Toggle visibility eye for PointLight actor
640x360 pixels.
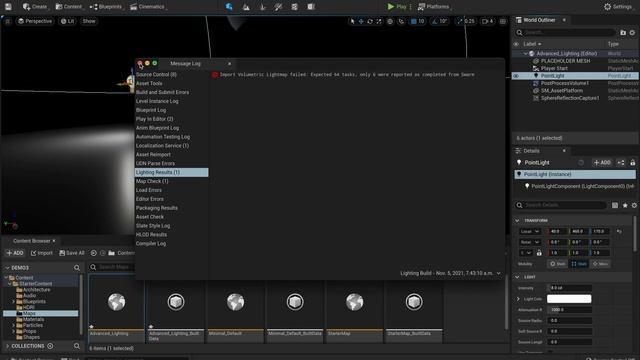point(516,76)
